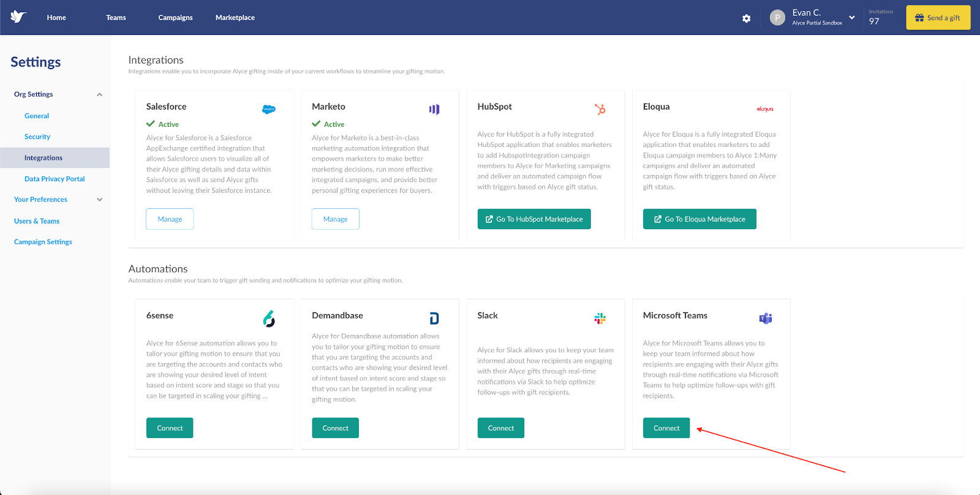The height and width of the screenshot is (495, 980).
Task: Select General under Org Settings
Action: pyautogui.click(x=37, y=116)
